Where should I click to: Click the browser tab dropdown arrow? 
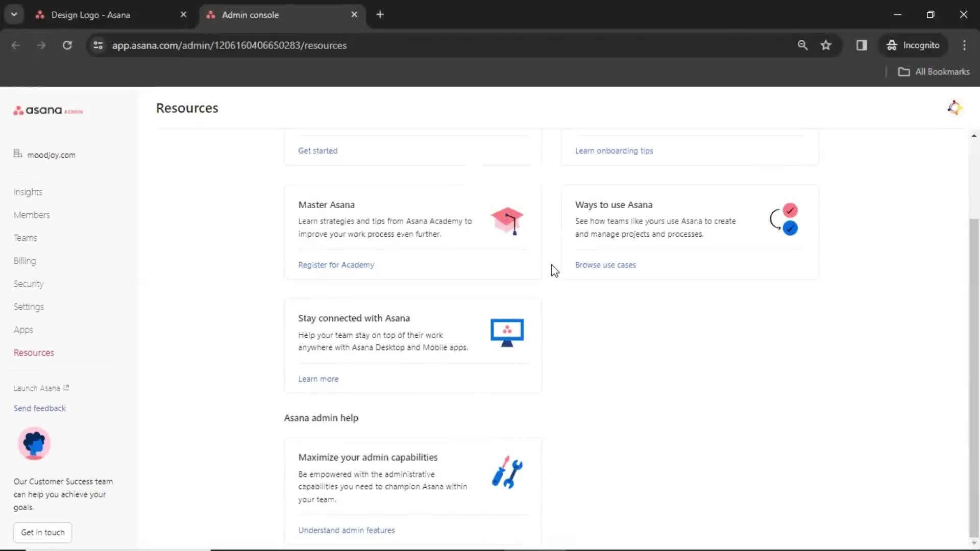coord(14,14)
